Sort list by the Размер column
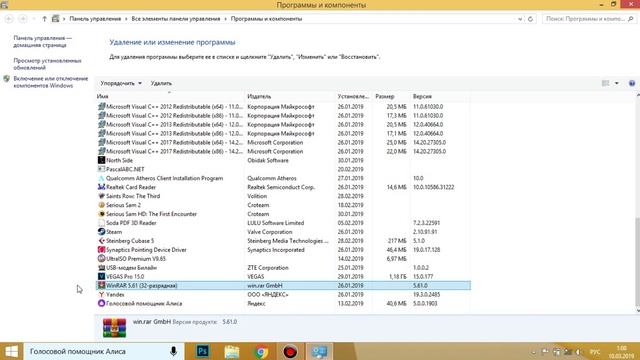The image size is (640, 360). coord(391,96)
